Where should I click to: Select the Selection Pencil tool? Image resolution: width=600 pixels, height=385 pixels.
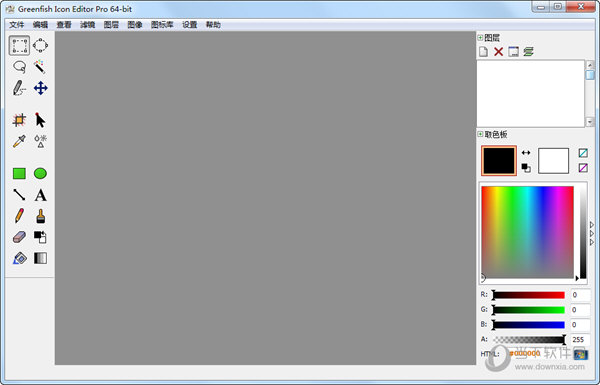(19, 88)
